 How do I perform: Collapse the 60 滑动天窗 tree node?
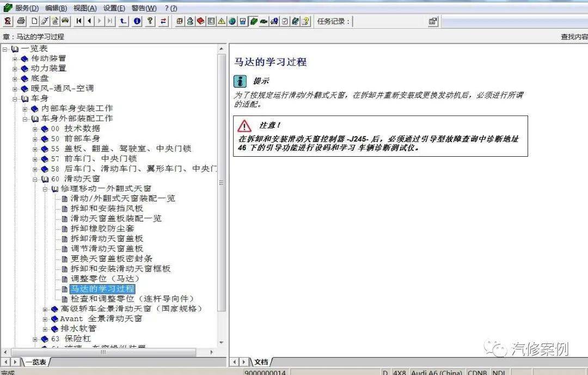(x=35, y=179)
